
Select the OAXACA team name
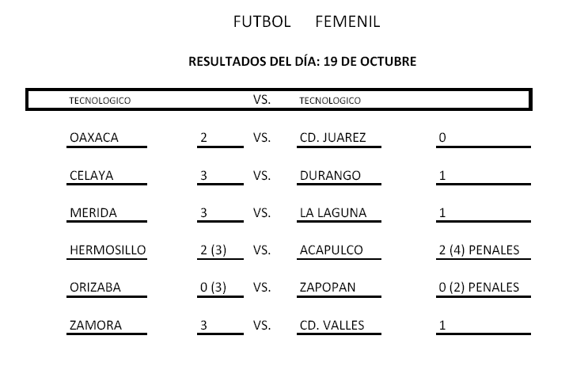(94, 138)
